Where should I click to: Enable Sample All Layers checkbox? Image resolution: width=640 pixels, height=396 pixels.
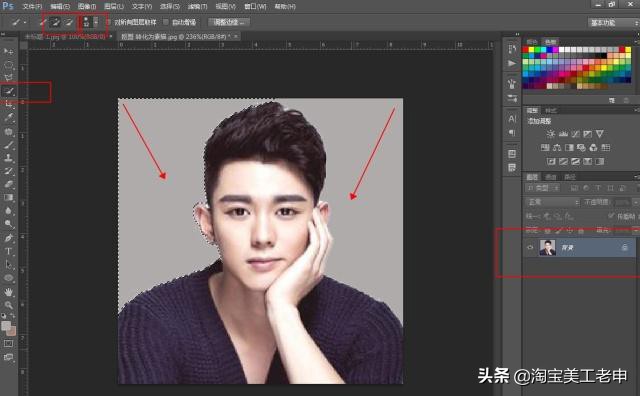coord(109,22)
